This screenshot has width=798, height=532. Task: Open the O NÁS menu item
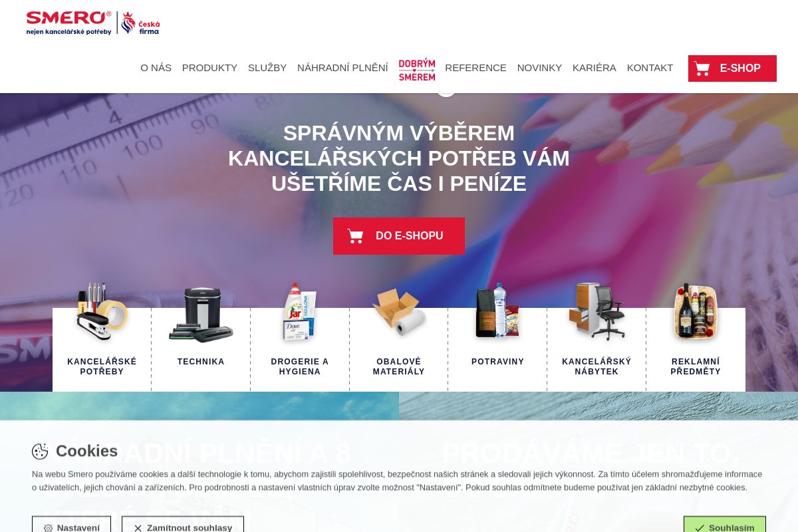(x=156, y=68)
